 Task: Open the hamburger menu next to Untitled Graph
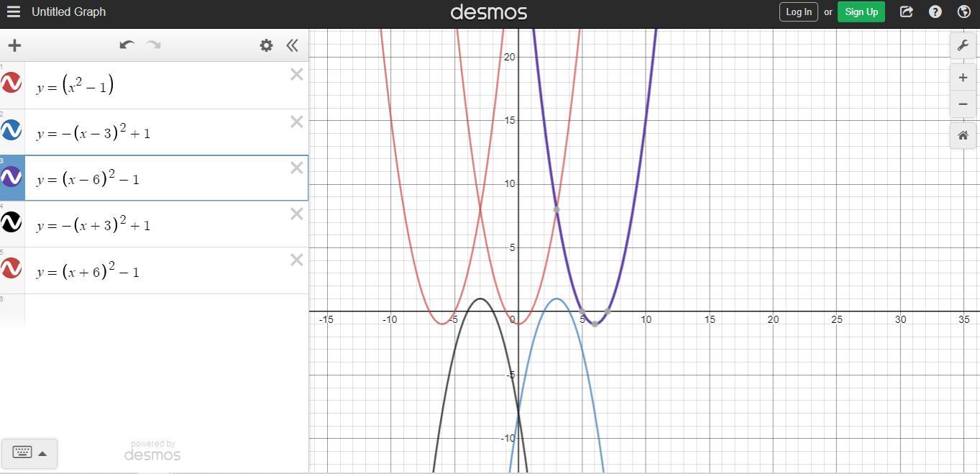coord(14,12)
